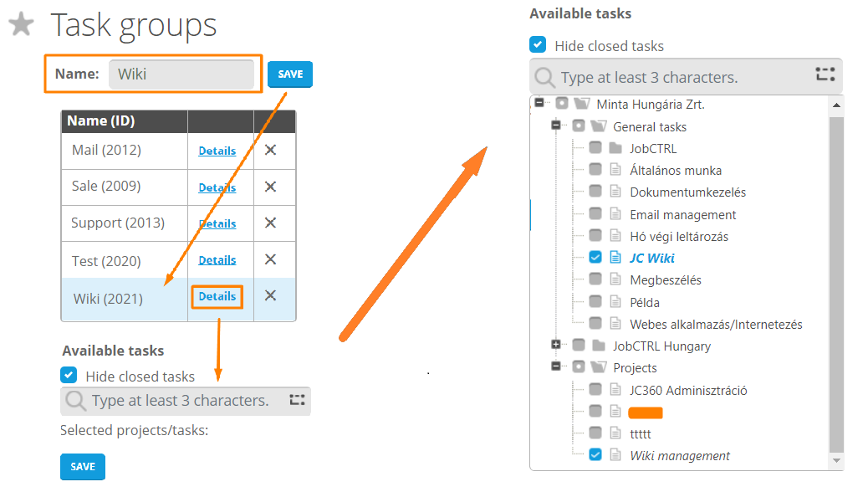Viewport: 868px width, 492px height.
Task: Click the tree view icon in right search box
Action: click(825, 75)
